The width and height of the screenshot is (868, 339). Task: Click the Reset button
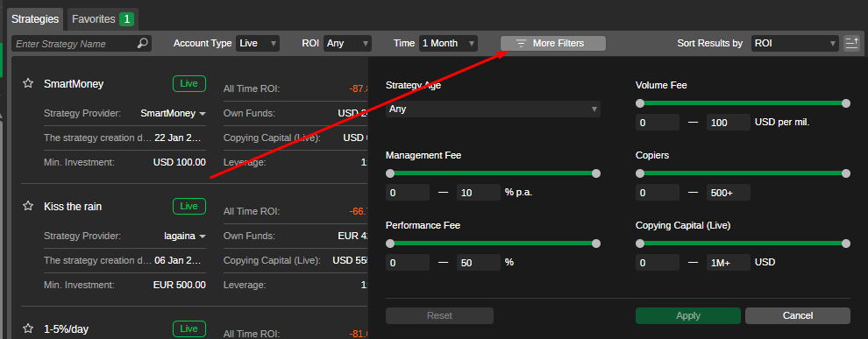(x=439, y=315)
